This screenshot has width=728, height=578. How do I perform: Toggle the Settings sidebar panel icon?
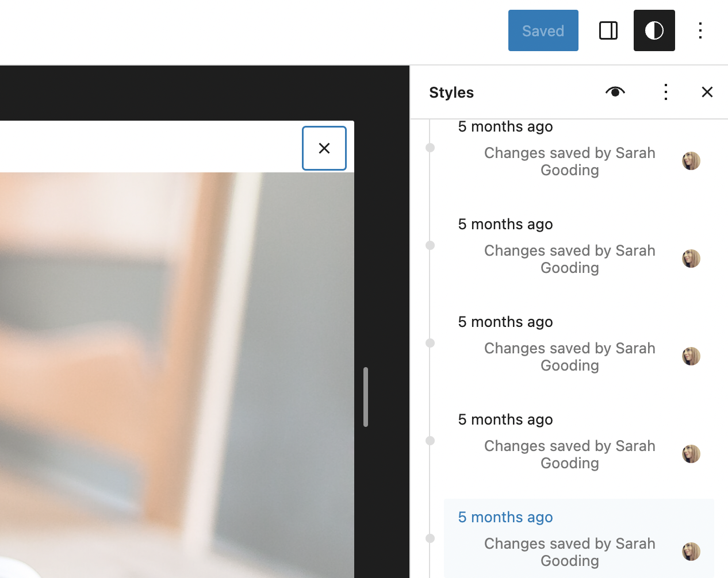(x=608, y=30)
